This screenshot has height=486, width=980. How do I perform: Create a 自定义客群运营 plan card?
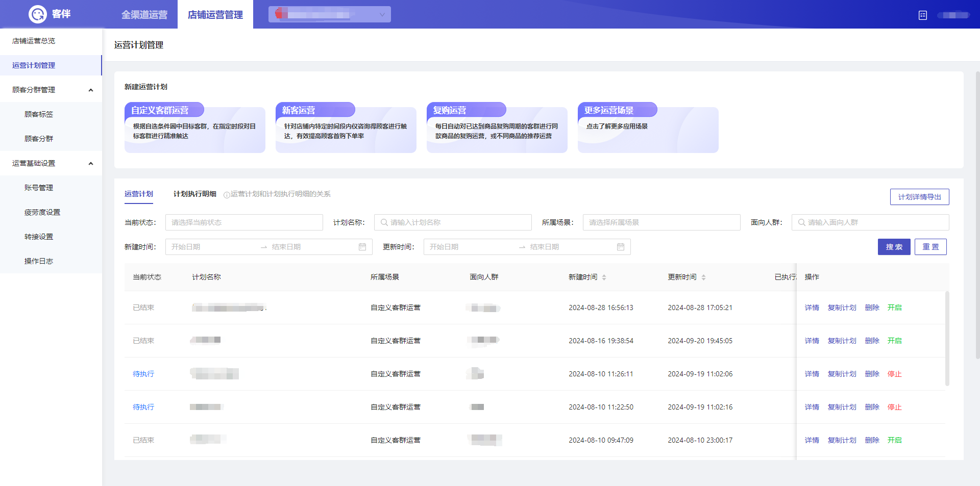(x=195, y=127)
